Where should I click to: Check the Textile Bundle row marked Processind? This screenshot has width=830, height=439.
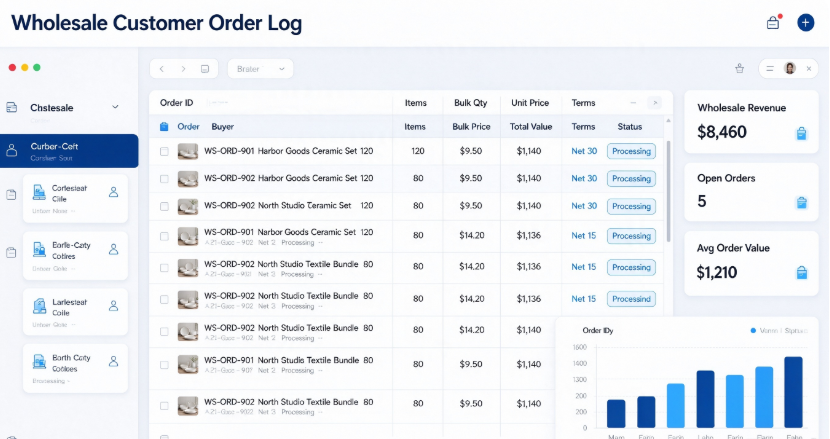(164, 300)
